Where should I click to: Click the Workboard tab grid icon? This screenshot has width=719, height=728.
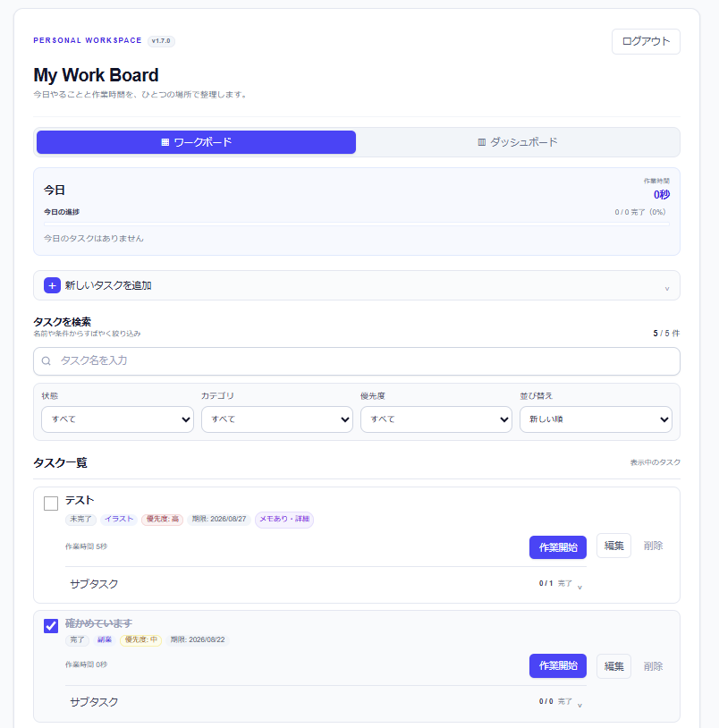(165, 142)
